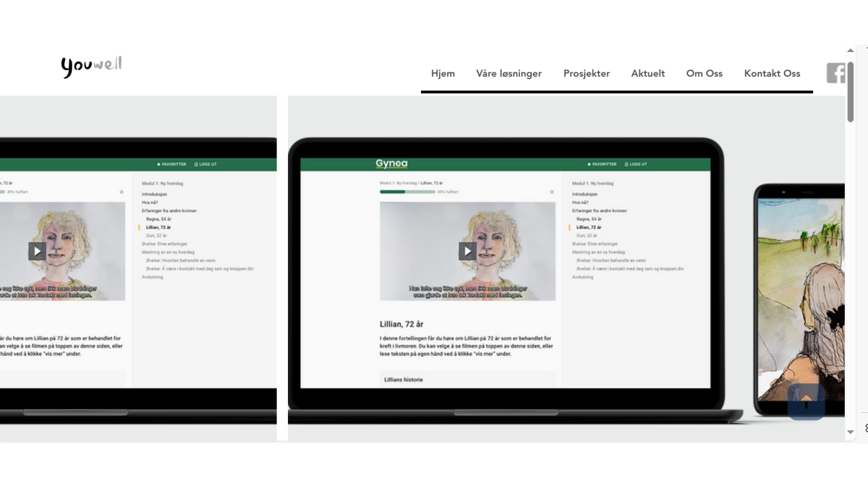Open the Aktuelt section

point(647,73)
